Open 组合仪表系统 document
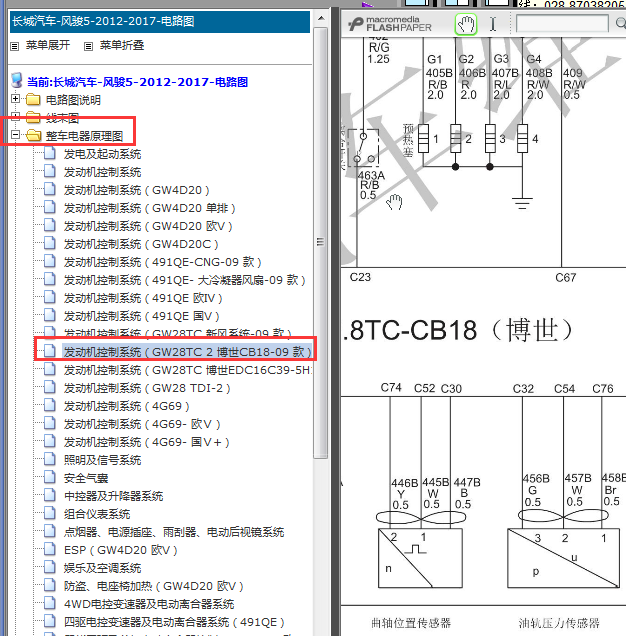626x636 pixels. click(97, 514)
